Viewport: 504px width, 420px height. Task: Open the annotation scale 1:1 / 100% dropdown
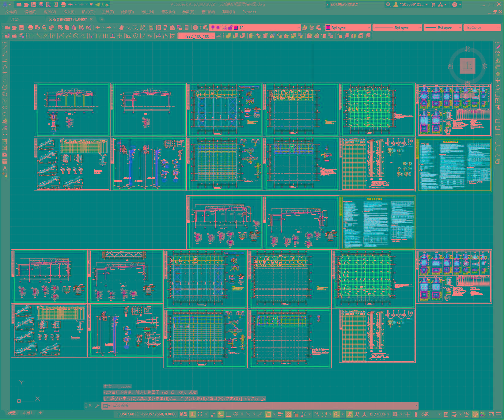tap(379, 414)
